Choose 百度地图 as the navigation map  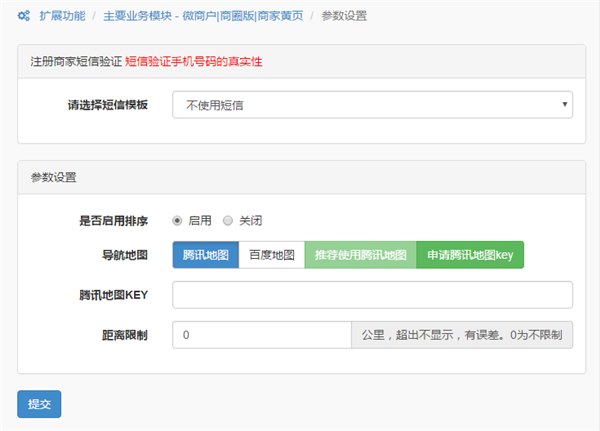tap(272, 255)
